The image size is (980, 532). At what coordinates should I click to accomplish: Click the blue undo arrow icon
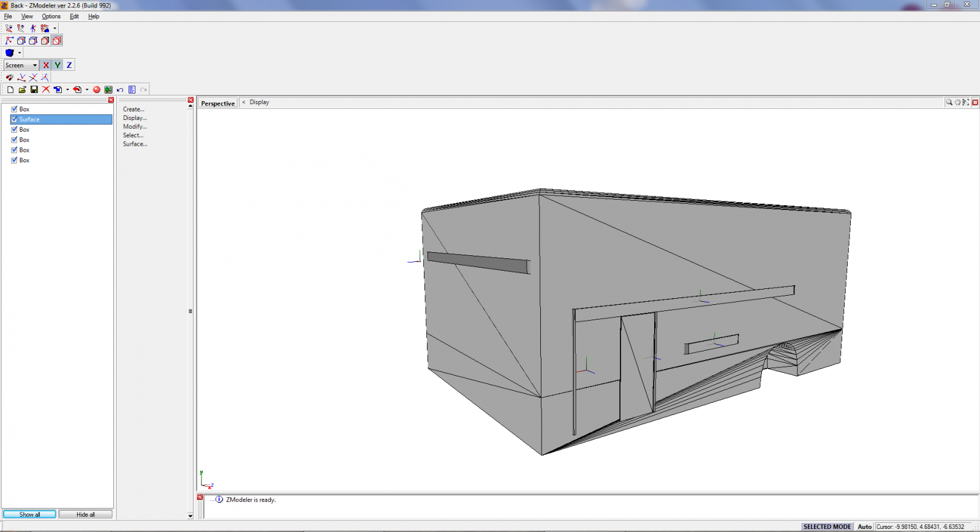[x=120, y=89]
